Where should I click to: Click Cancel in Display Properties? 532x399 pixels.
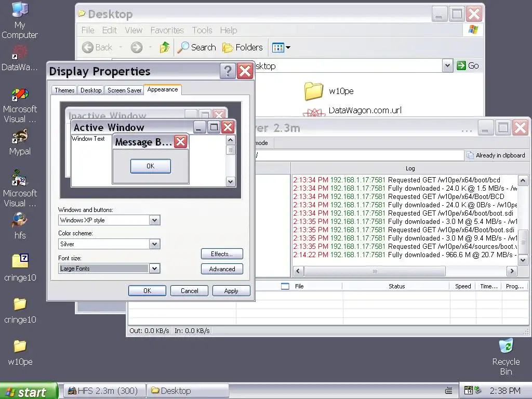(189, 291)
